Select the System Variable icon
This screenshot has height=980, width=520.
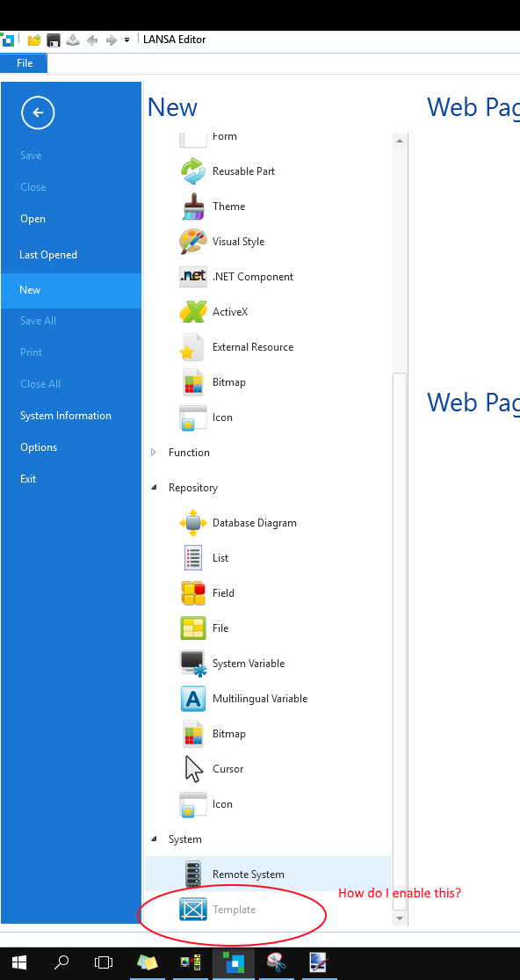point(193,663)
